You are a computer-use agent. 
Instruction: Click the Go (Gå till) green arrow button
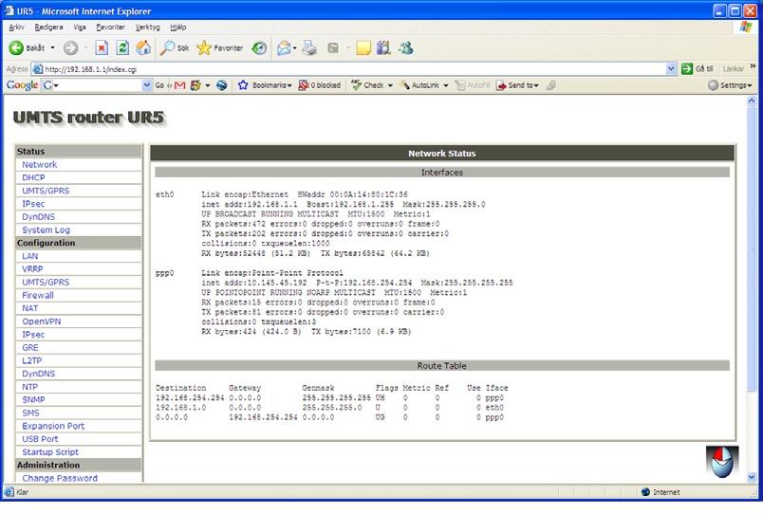pos(686,68)
